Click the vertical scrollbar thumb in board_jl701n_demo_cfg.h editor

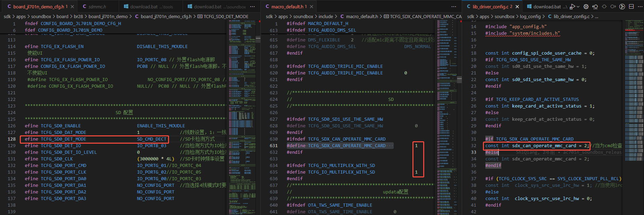(x=258, y=39)
